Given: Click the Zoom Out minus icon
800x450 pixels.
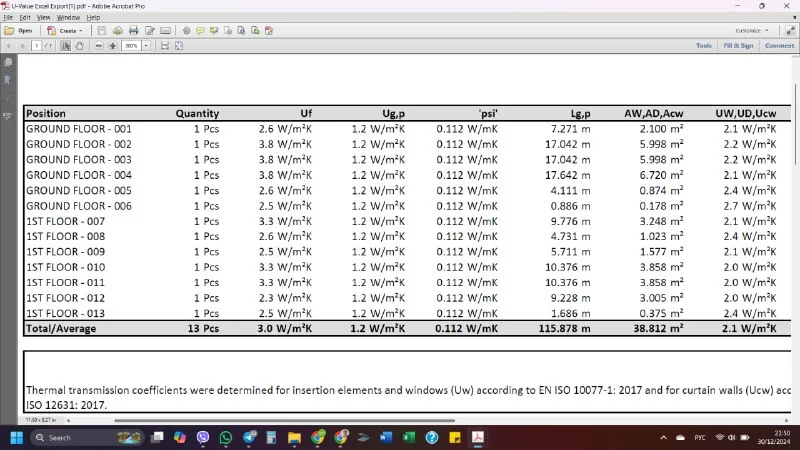Looking at the screenshot, I should pos(98,46).
